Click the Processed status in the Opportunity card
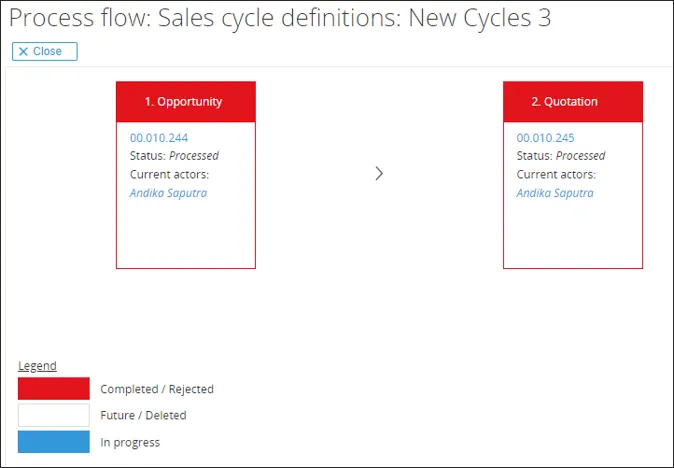 coord(194,156)
